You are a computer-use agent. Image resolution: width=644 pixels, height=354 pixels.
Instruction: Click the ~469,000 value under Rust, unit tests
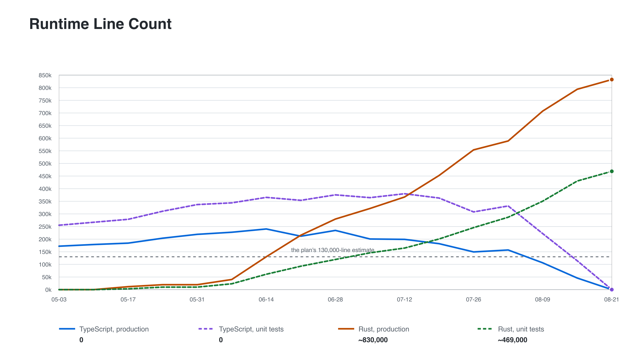coord(512,340)
